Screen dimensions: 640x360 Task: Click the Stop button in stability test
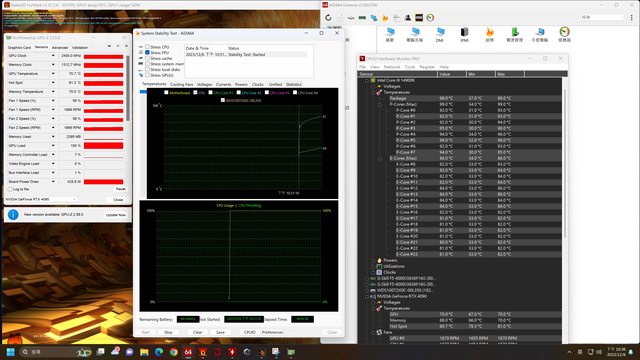(168, 332)
